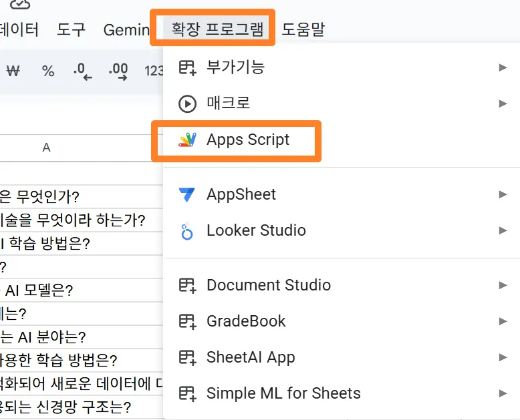The width and height of the screenshot is (520, 420).
Task: Expand the 매크로 submenu arrow
Action: coord(503,103)
